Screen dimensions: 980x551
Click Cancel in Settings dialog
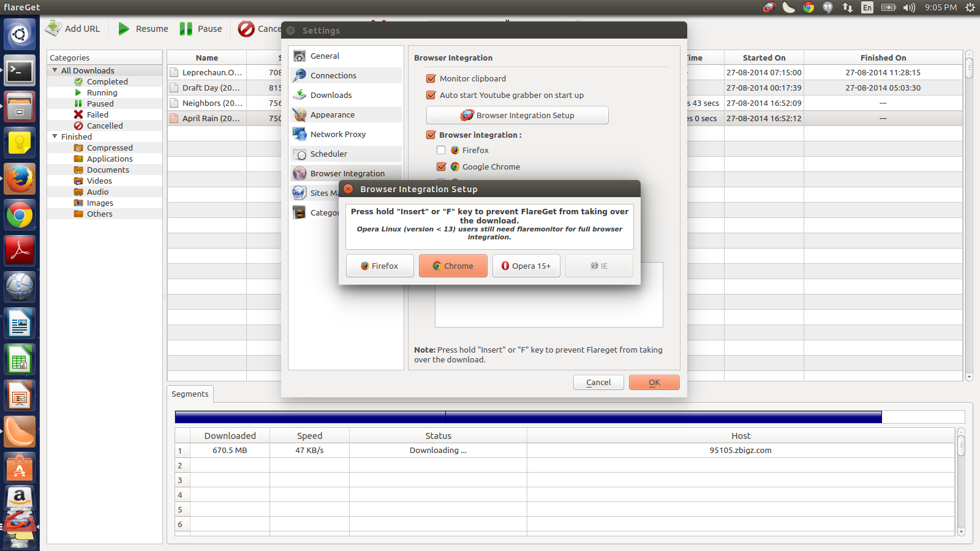(x=598, y=382)
